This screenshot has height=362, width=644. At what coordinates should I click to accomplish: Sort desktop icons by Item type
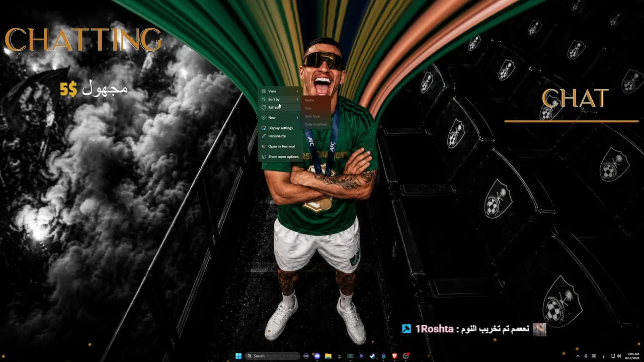(x=316, y=116)
